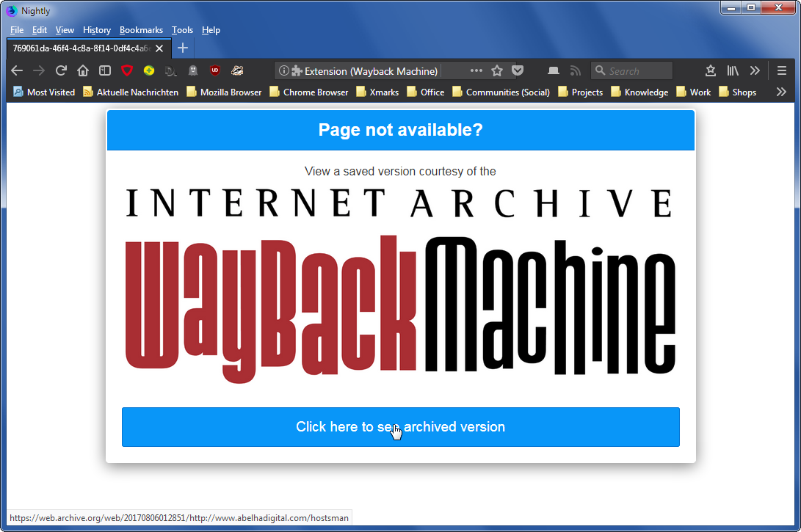Open the Xmarks bookmark folder
The width and height of the screenshot is (801, 532).
pos(377,92)
